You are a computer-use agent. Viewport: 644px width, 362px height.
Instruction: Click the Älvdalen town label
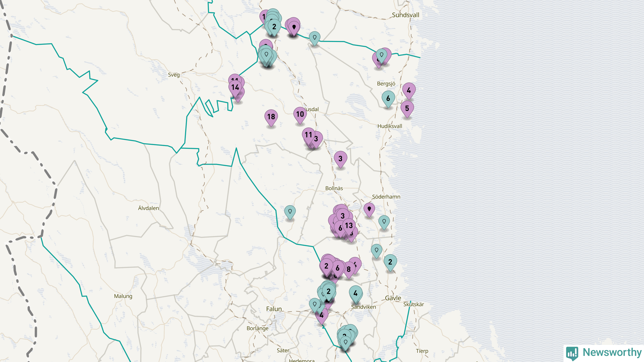(x=148, y=208)
